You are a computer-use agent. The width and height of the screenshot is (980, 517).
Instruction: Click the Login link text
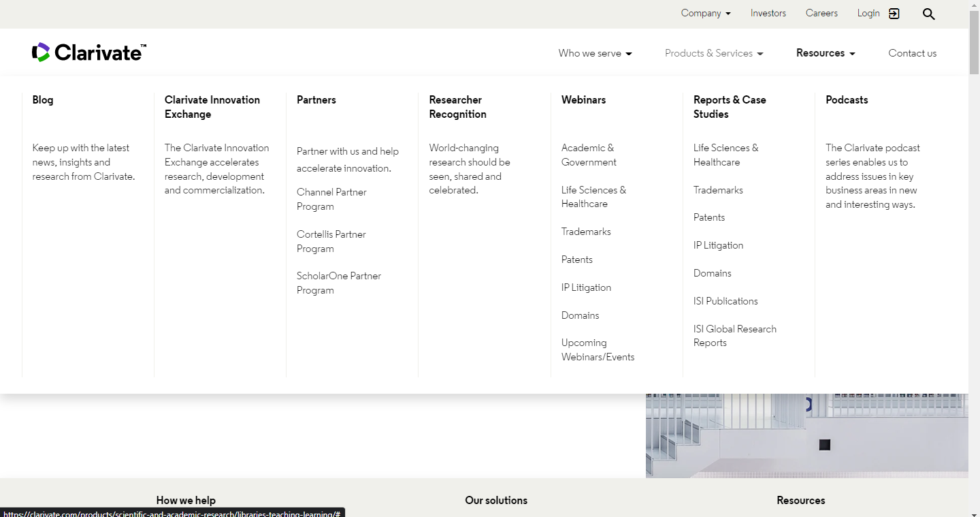pyautogui.click(x=868, y=13)
